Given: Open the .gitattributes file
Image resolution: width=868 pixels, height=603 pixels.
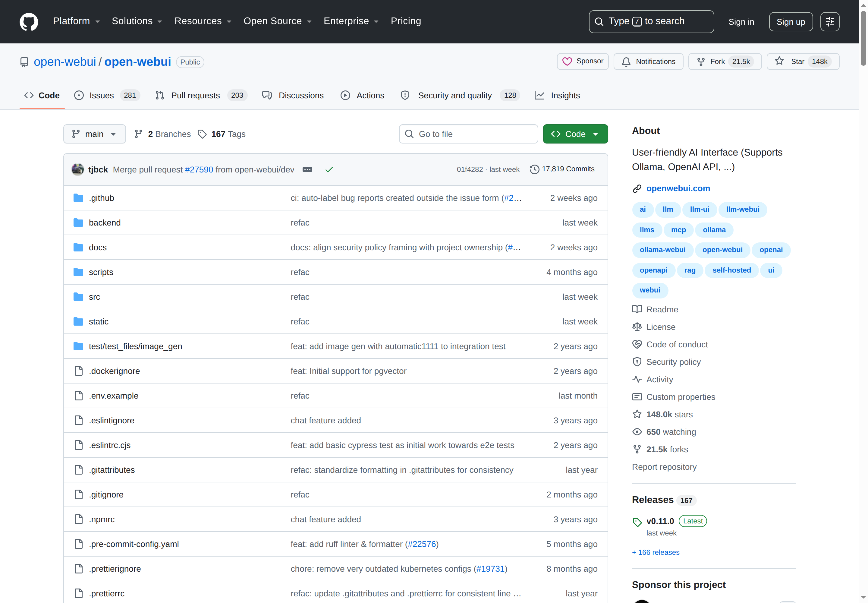Looking at the screenshot, I should [x=112, y=470].
